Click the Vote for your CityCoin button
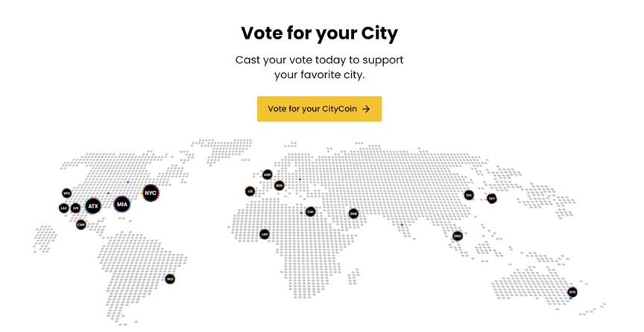The width and height of the screenshot is (644, 332). [x=319, y=109]
